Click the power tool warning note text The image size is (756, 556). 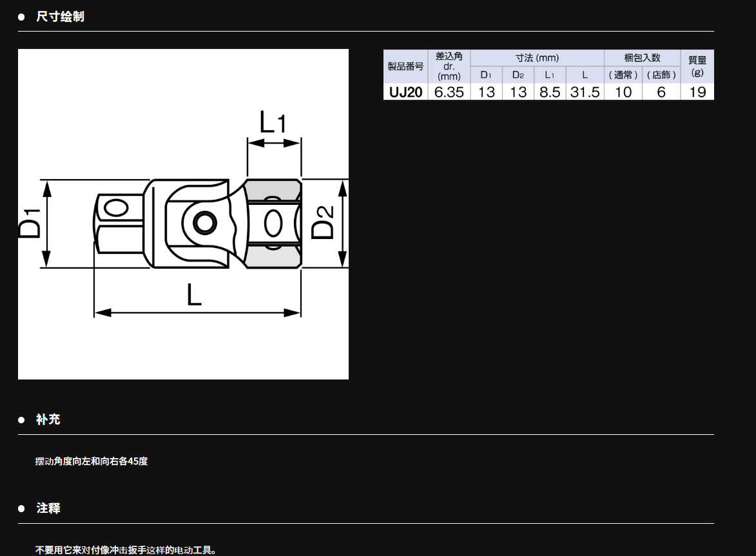[x=126, y=550]
